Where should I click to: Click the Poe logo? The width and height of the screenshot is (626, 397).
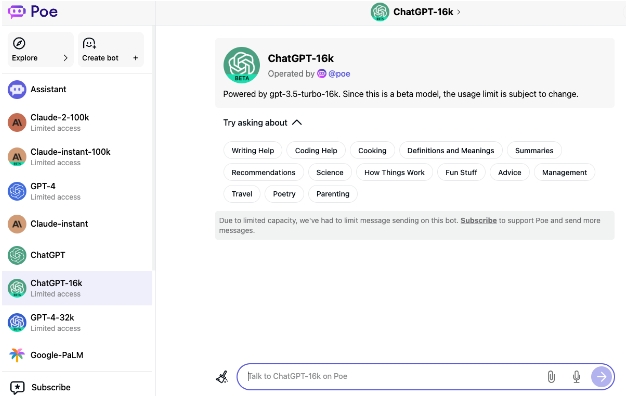point(33,12)
